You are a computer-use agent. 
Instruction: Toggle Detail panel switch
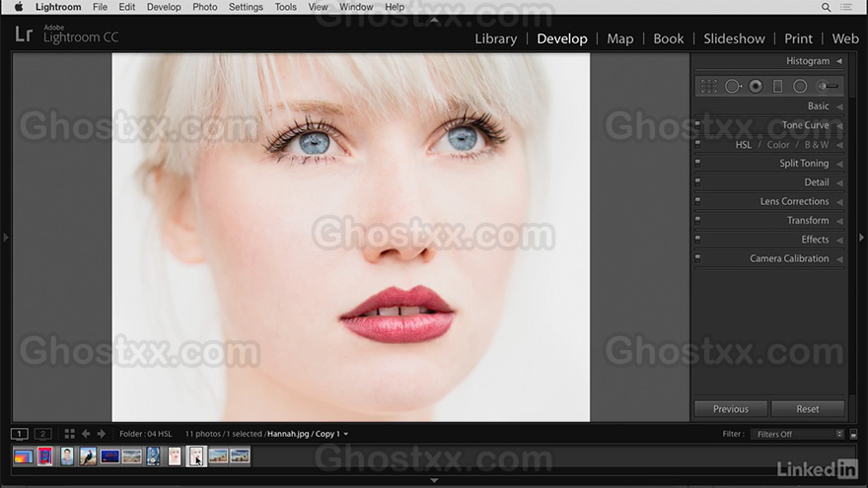click(x=697, y=182)
